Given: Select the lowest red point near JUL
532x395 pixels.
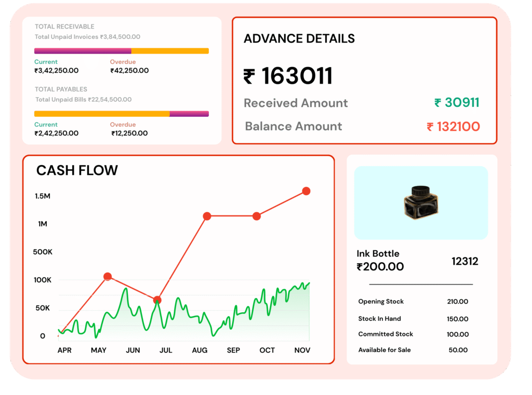Looking at the screenshot, I should tap(157, 300).
